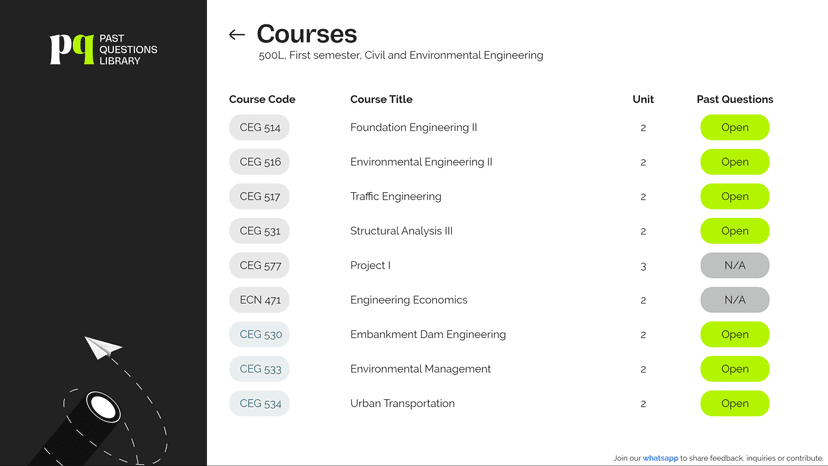Click the Past Questions column header
Screen dimensions: 828x466
[x=735, y=99]
